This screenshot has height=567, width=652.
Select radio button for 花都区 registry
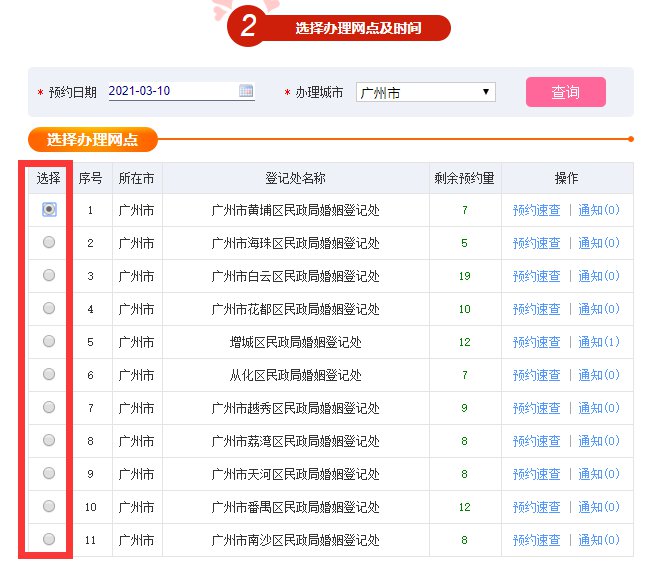49,309
